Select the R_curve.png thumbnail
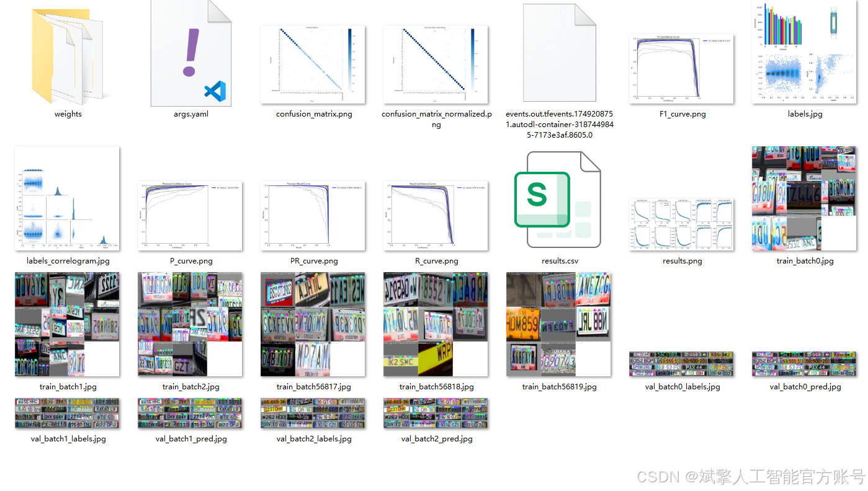868x491 pixels. [x=436, y=216]
